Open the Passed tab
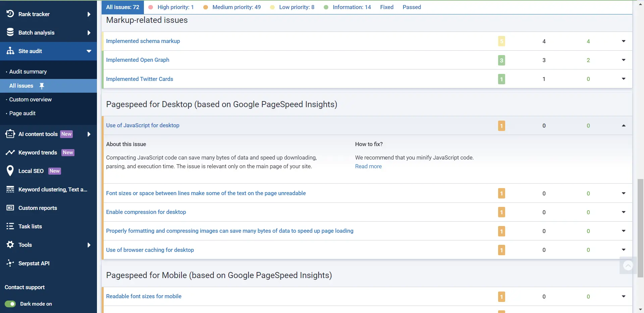The width and height of the screenshot is (644, 313). tap(412, 7)
